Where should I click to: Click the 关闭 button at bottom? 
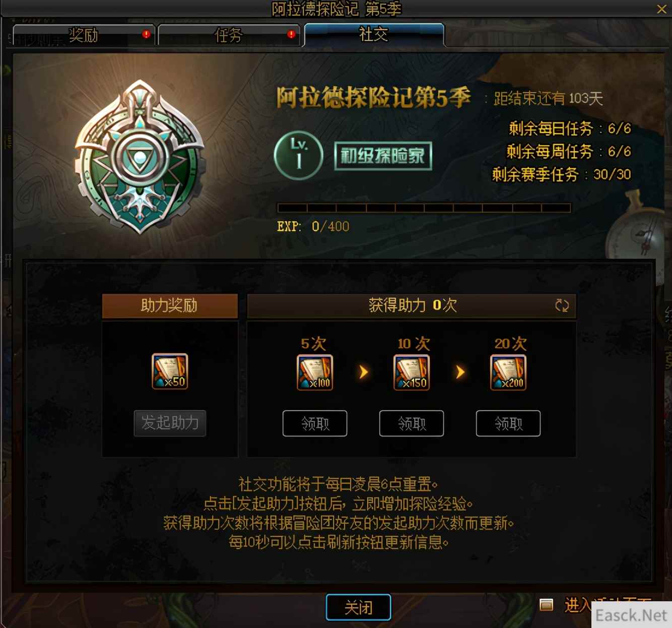(359, 607)
